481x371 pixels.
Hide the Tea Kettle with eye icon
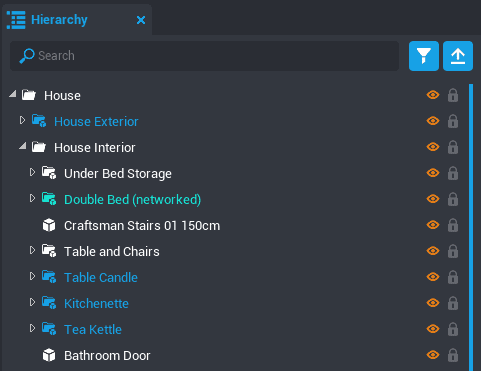click(x=433, y=329)
